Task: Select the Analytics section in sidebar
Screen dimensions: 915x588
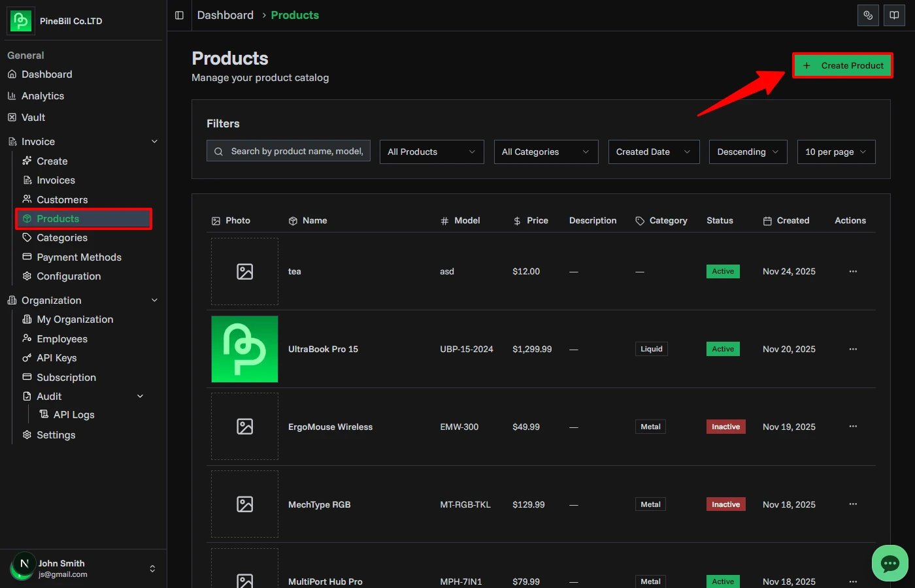Action: pyautogui.click(x=42, y=95)
